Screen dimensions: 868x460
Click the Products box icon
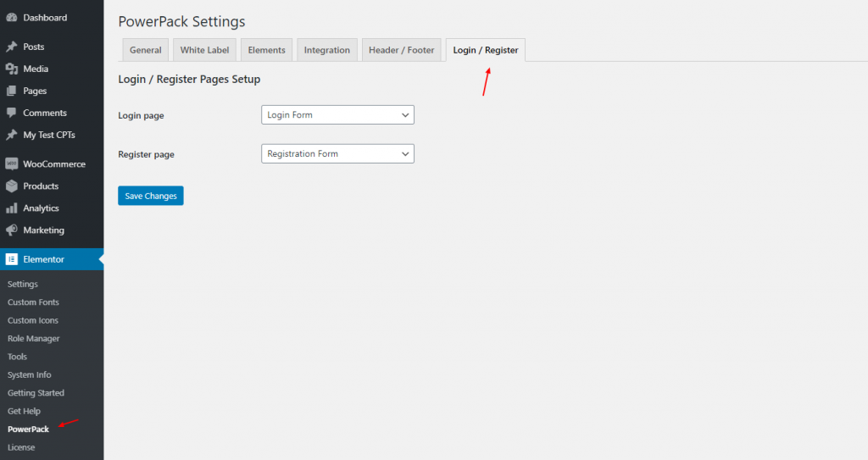pyautogui.click(x=12, y=186)
